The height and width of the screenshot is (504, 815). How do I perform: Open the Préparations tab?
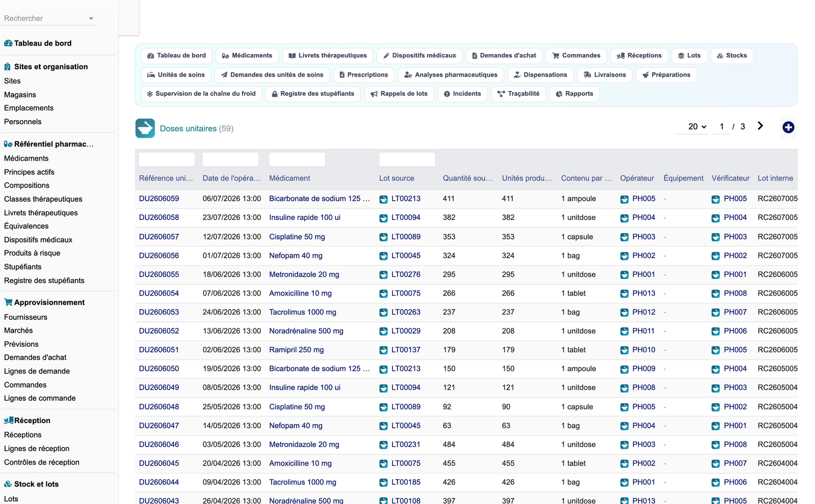click(x=666, y=74)
